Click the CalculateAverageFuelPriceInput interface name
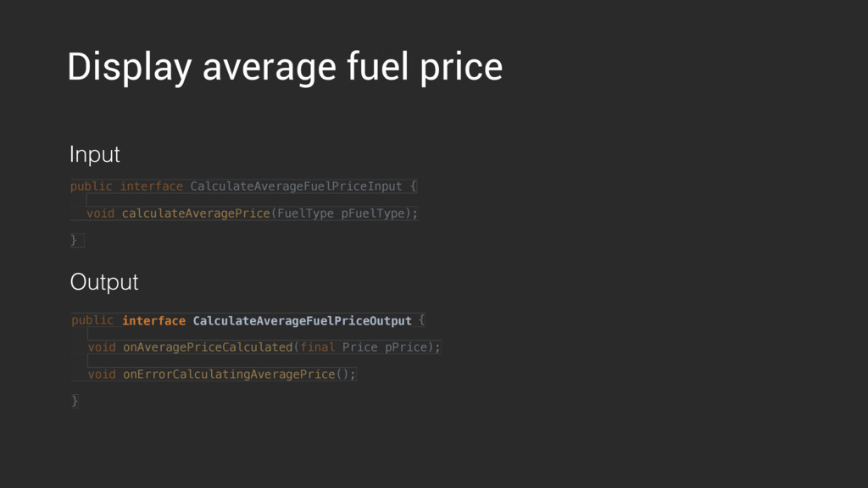Image resolution: width=868 pixels, height=488 pixels. click(296, 186)
